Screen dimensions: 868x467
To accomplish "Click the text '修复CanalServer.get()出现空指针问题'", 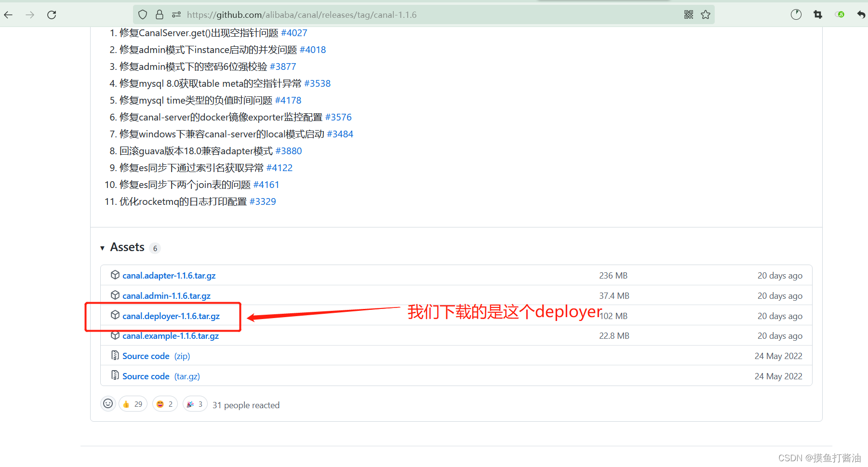I will [x=199, y=33].
